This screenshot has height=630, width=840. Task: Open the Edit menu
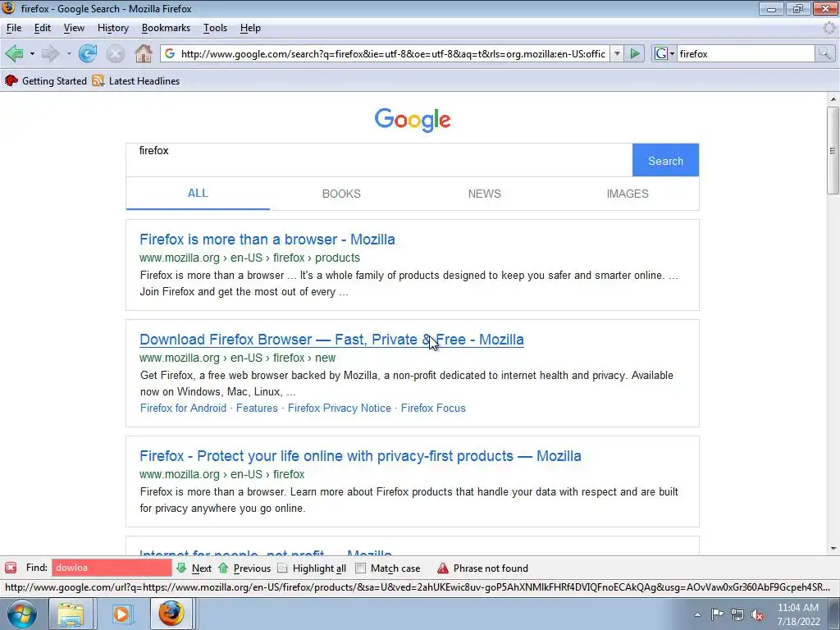[43, 28]
